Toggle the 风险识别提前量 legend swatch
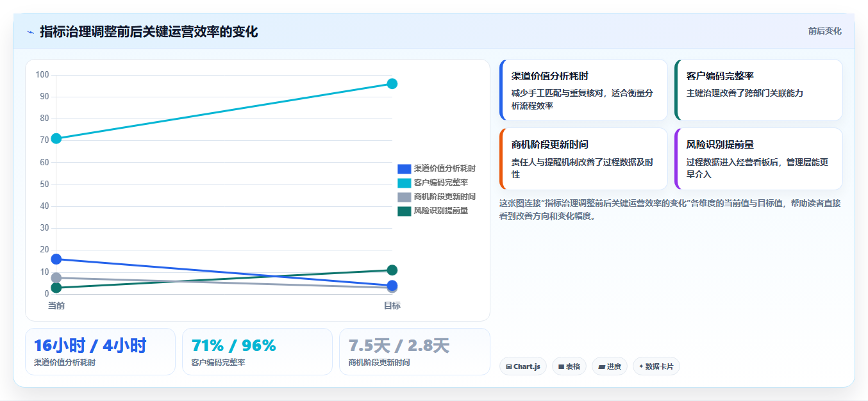 (x=404, y=211)
